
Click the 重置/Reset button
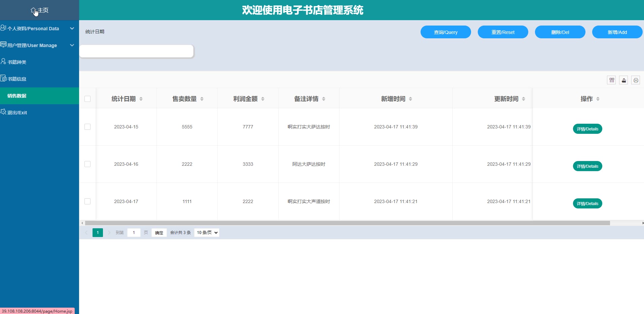(x=503, y=32)
